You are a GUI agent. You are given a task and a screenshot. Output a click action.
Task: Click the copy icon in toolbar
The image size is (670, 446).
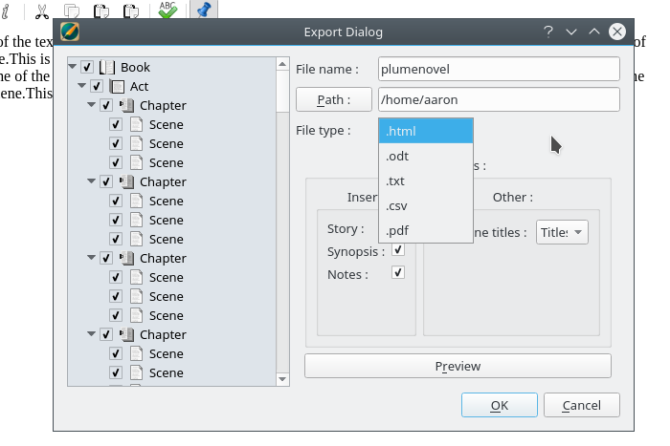click(x=71, y=12)
